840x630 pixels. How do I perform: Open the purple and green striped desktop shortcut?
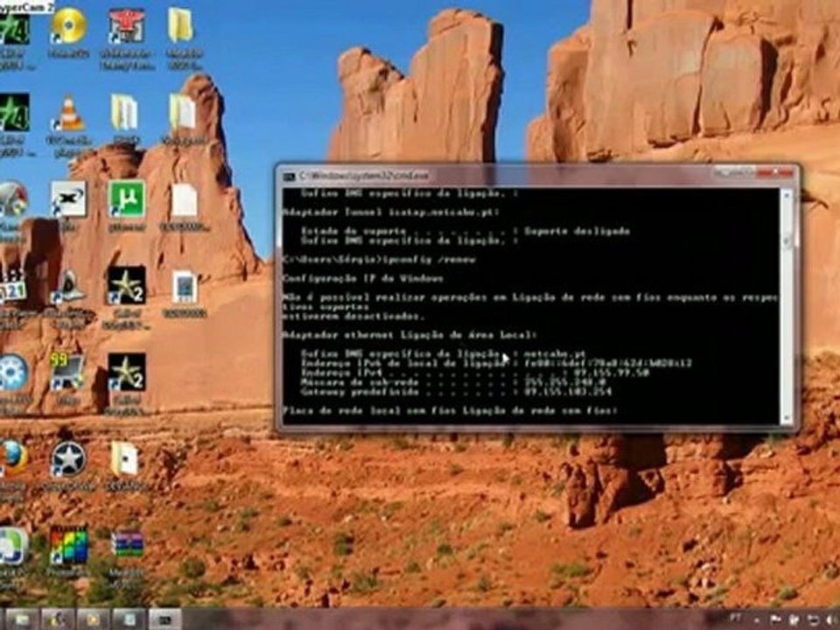[x=127, y=544]
